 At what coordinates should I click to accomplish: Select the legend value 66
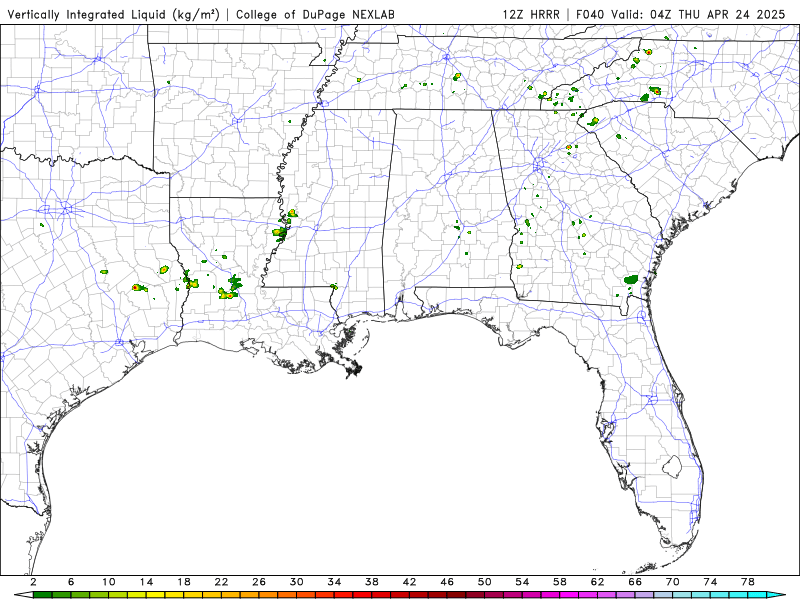635,582
